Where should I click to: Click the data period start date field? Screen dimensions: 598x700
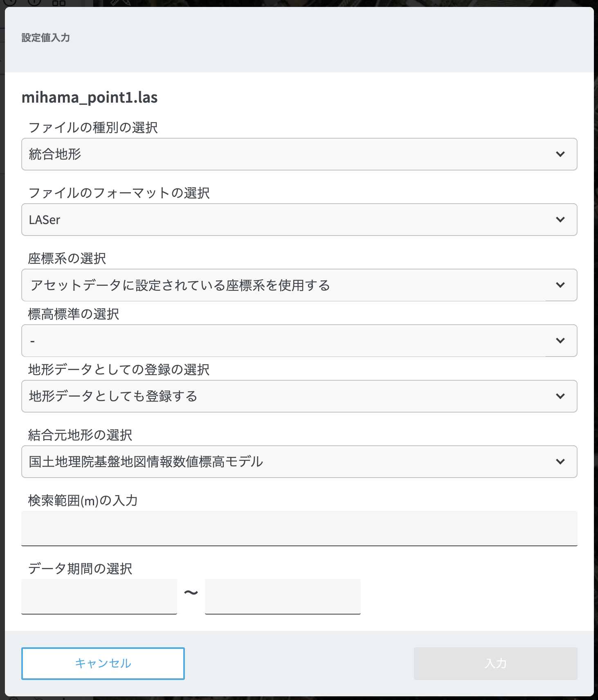click(99, 596)
